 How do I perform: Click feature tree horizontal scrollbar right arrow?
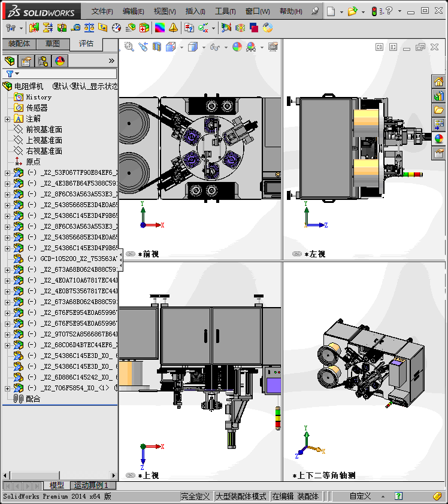point(113,475)
